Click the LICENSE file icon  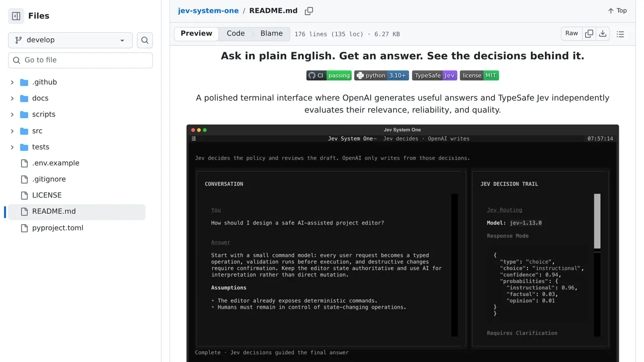[24, 195]
